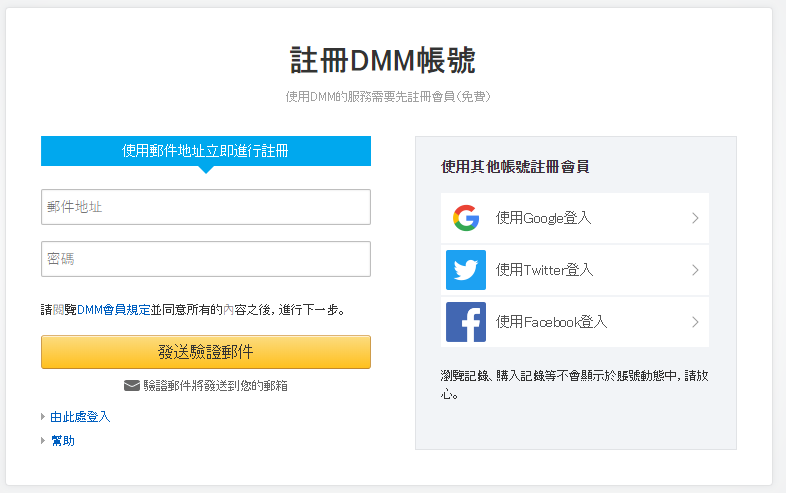
Task: Focus the 密碼 password field
Action: (x=206, y=259)
